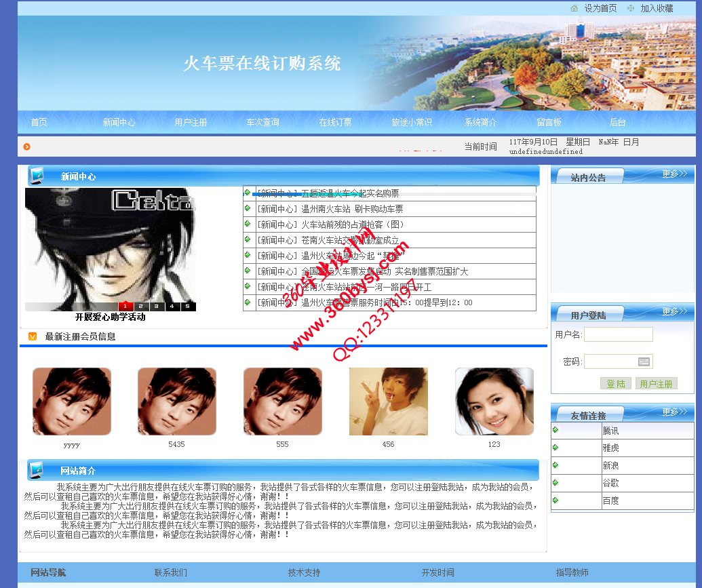Click the orange arrow icon in marquee bar
Image resolution: width=702 pixels, height=588 pixels.
(27, 146)
